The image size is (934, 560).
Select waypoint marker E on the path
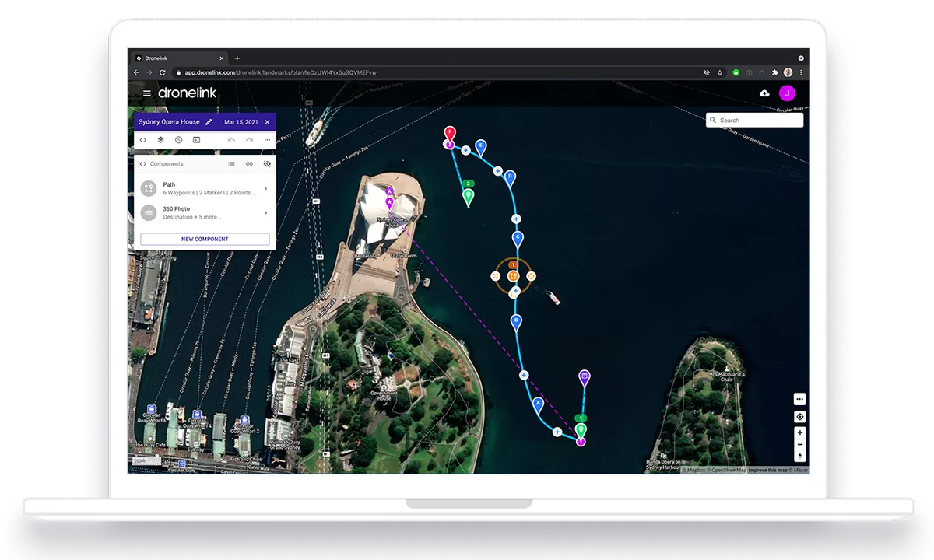(481, 146)
